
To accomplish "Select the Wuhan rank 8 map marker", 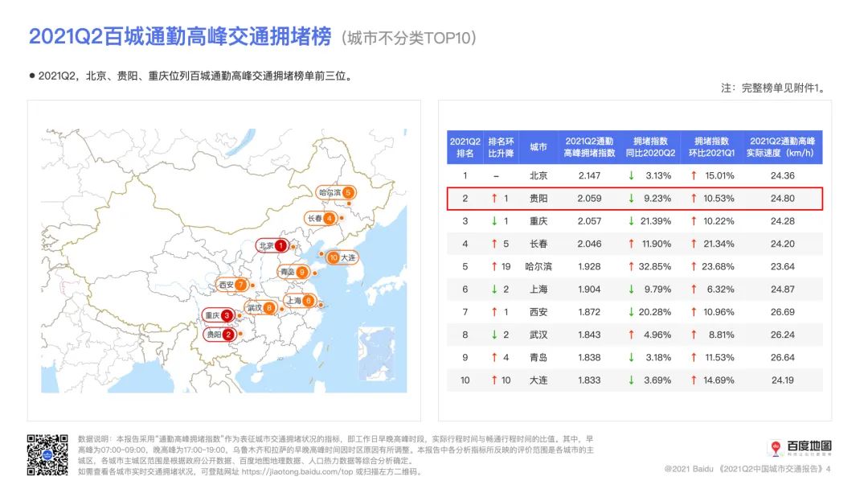I will pyautogui.click(x=260, y=308).
